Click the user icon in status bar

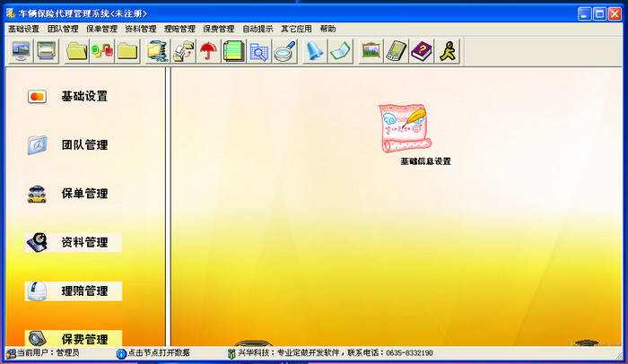pyautogui.click(x=11, y=353)
